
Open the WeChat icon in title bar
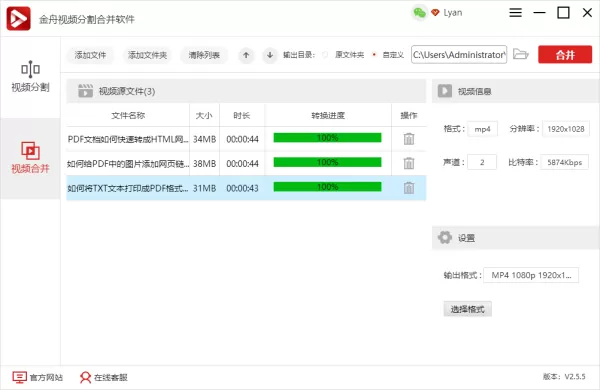(x=419, y=13)
